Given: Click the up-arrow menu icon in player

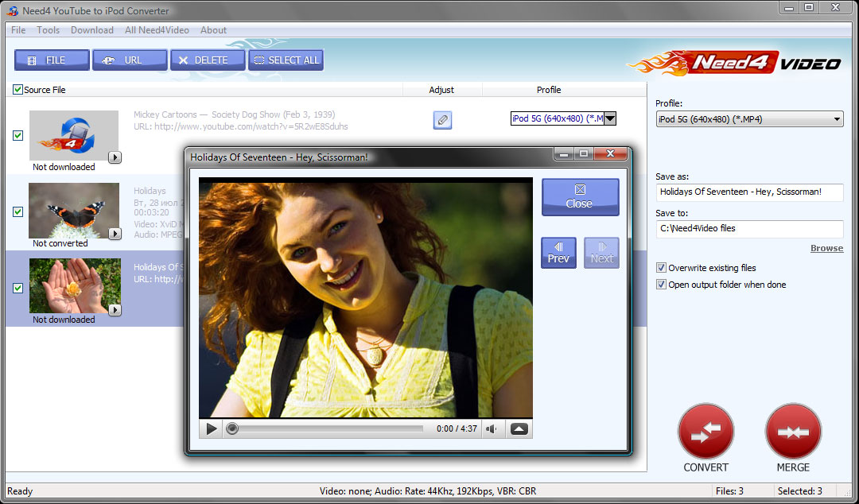Looking at the screenshot, I should coord(519,428).
